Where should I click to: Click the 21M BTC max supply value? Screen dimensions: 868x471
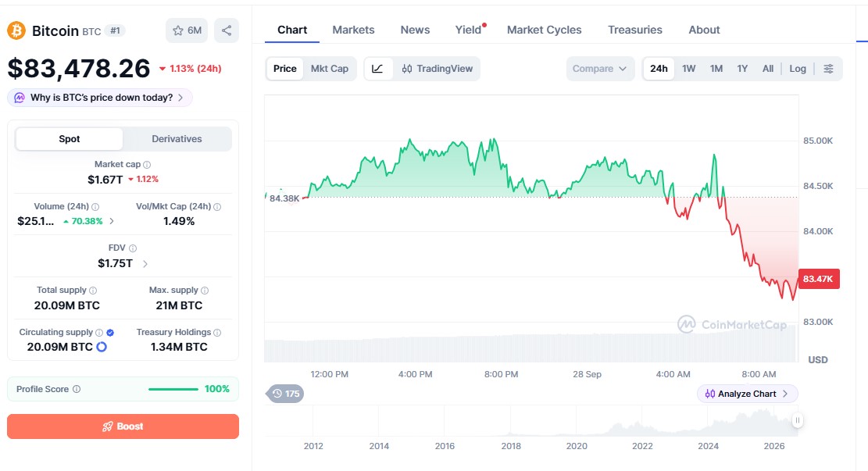coord(179,305)
